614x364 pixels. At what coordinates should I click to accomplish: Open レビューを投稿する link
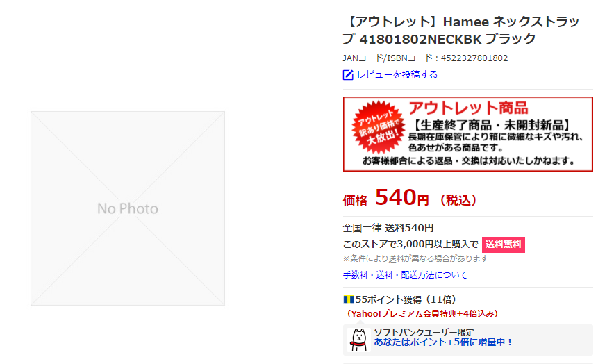[397, 75]
